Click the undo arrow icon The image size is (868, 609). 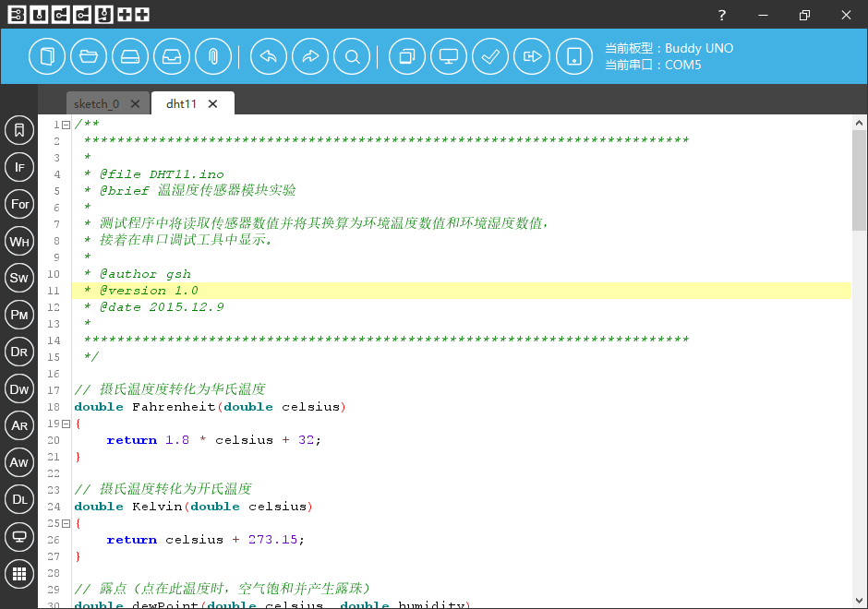[x=269, y=56]
